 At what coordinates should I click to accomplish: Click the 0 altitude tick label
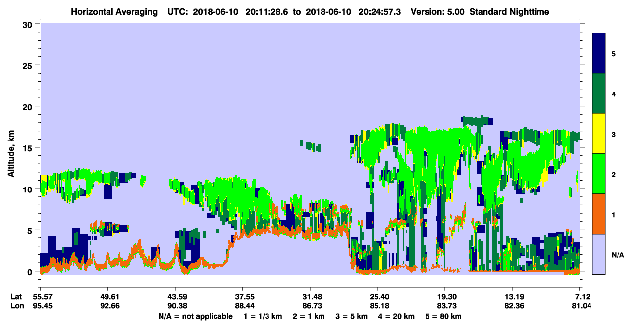31,272
